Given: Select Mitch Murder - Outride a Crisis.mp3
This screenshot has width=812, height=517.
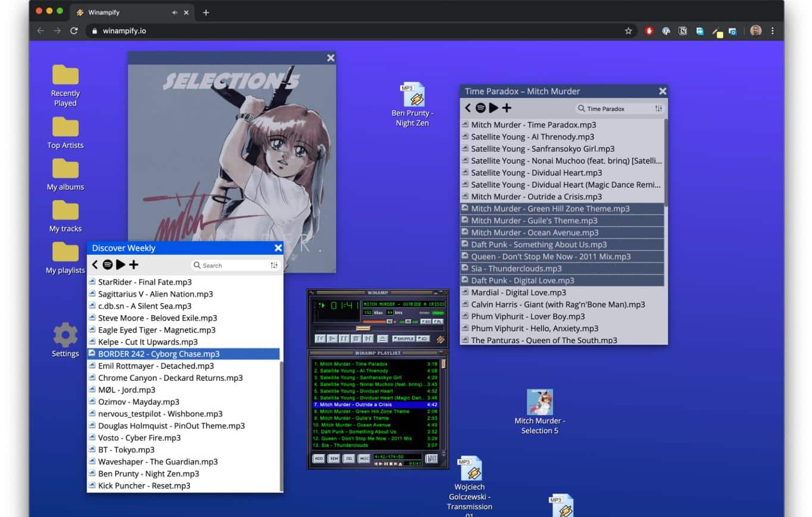Looking at the screenshot, I should point(562,197).
